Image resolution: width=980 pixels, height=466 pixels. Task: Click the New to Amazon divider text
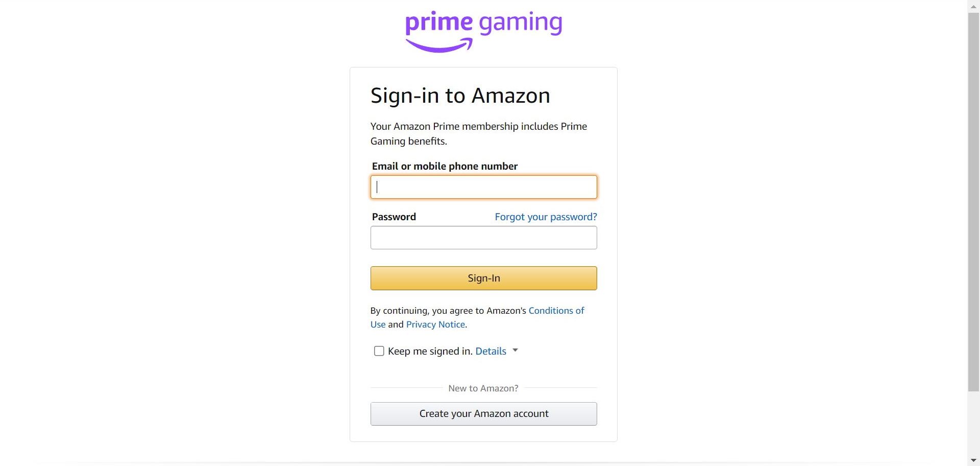coord(483,388)
